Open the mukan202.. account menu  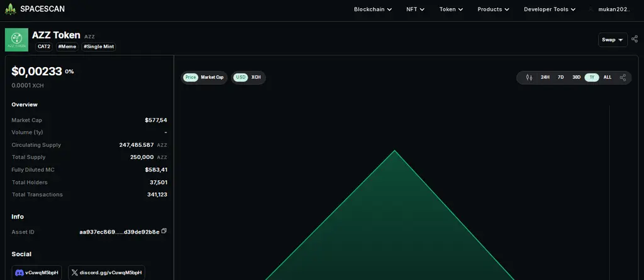614,9
